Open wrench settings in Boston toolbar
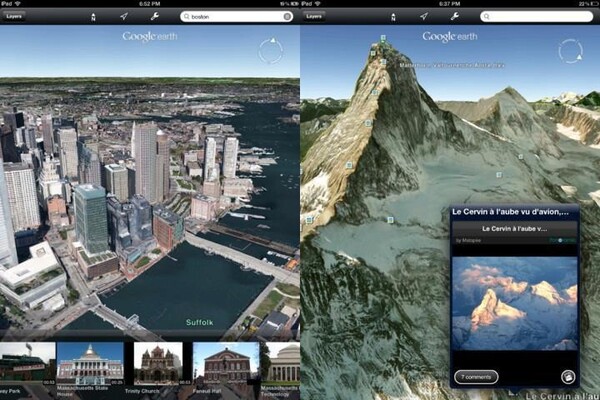The image size is (600, 400). (x=154, y=17)
